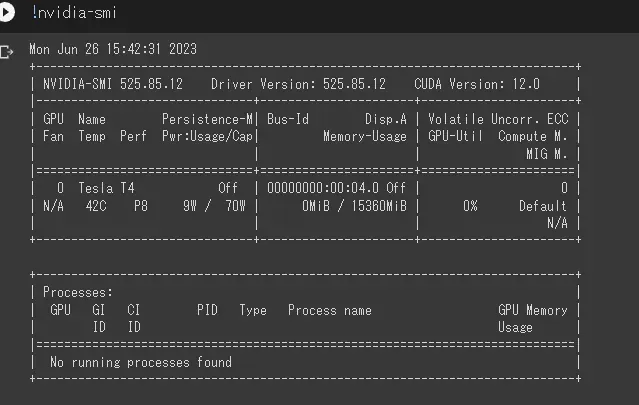639x405 pixels.
Task: Click the Default compute mode value
Action: pos(542,206)
